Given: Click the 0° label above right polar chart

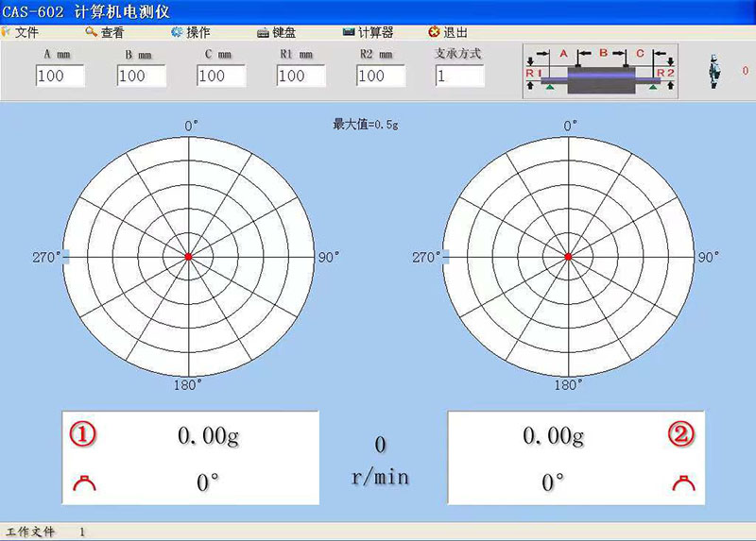Looking at the screenshot, I should (571, 126).
